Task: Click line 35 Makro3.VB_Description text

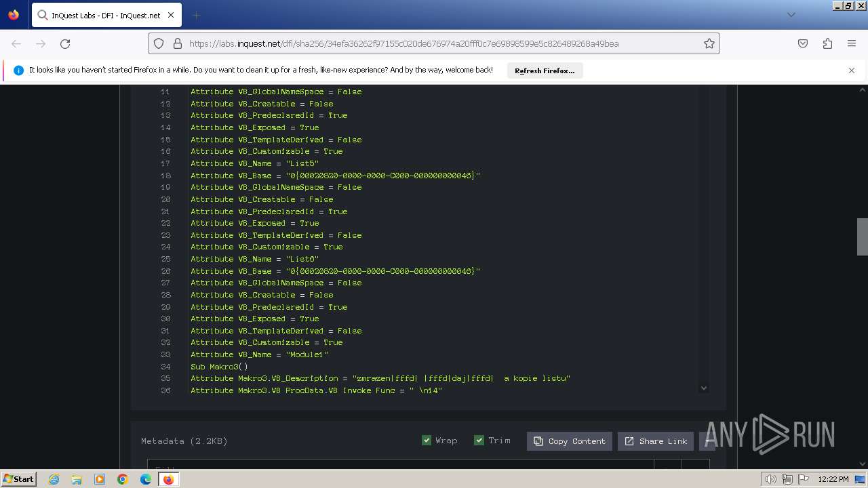Action: click(380, 378)
